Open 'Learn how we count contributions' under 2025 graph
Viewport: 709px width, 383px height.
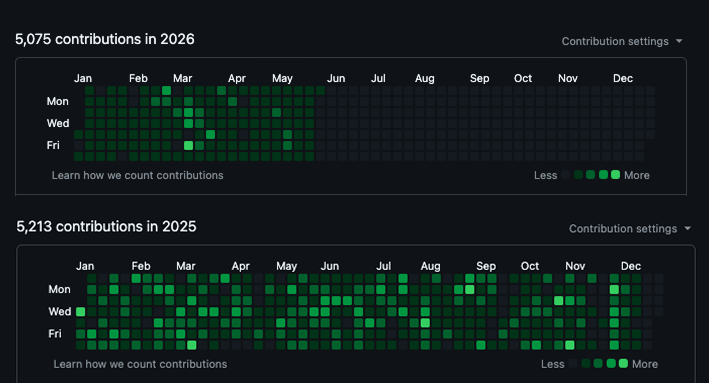(140, 364)
